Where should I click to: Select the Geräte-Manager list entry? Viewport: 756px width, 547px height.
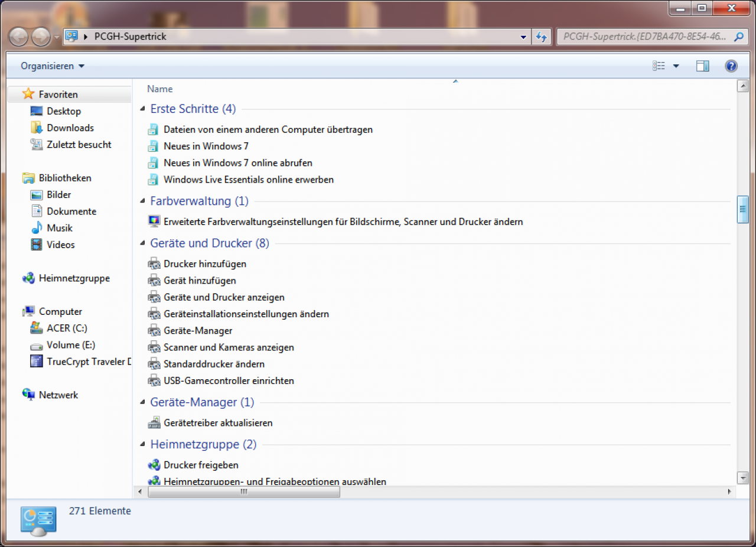[198, 331]
